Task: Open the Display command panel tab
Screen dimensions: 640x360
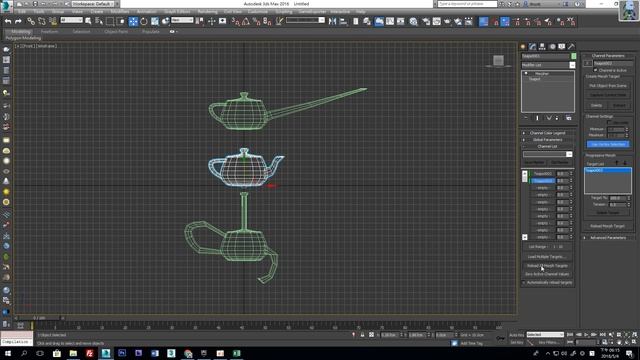Action: tap(562, 47)
